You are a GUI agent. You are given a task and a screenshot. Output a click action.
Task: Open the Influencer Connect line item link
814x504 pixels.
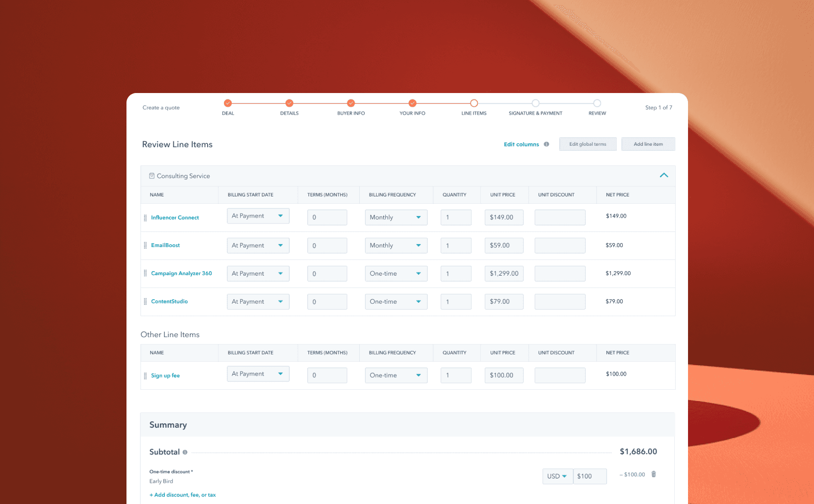click(x=175, y=218)
